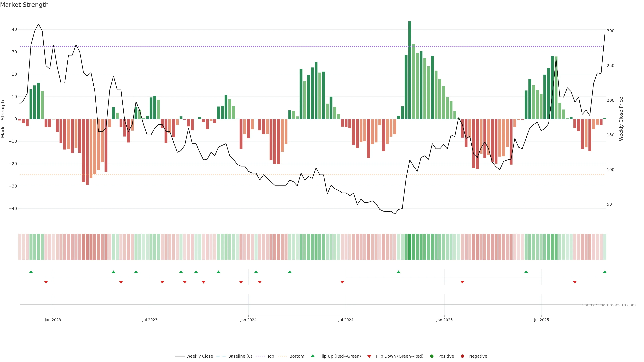Viewport: 644px width, 362px height.
Task: Click the first red flip-down marker before Jan 2023
Action: pyautogui.click(x=46, y=282)
